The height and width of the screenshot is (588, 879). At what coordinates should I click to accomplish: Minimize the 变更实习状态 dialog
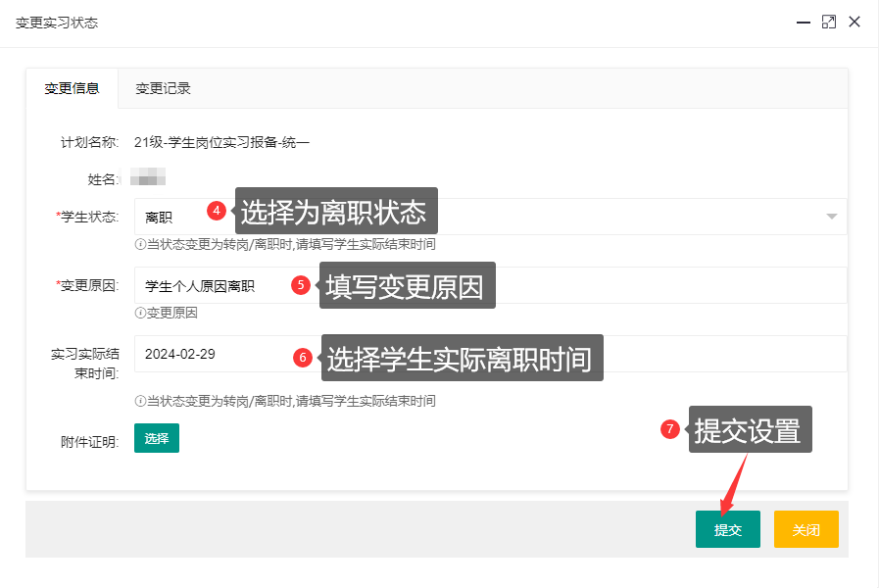coord(804,22)
